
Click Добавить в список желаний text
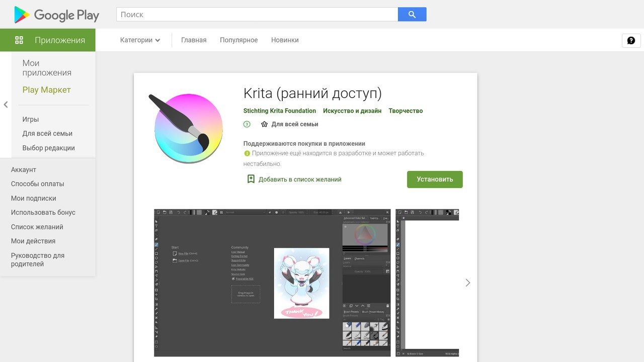point(300,179)
